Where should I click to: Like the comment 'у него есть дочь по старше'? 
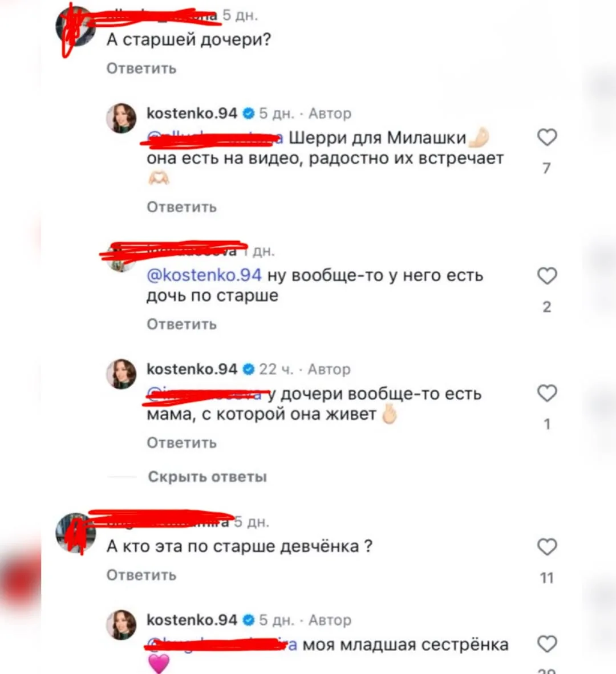(x=547, y=276)
